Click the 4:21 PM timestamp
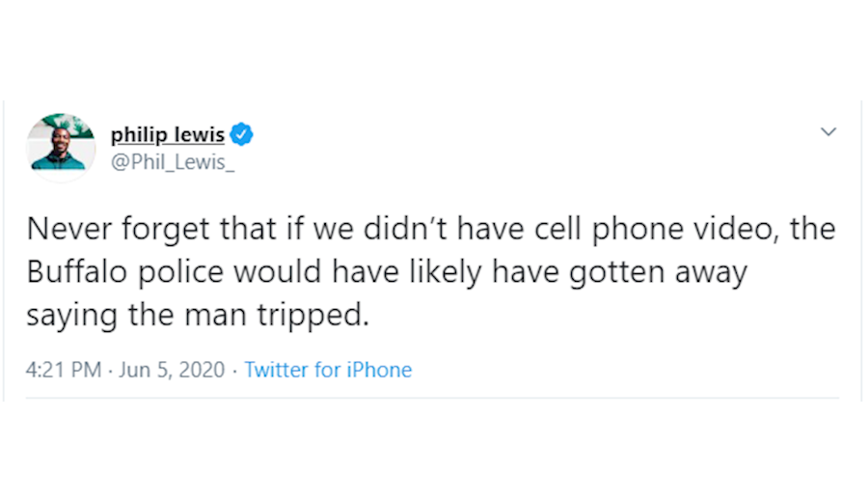The image size is (868, 502). (63, 370)
